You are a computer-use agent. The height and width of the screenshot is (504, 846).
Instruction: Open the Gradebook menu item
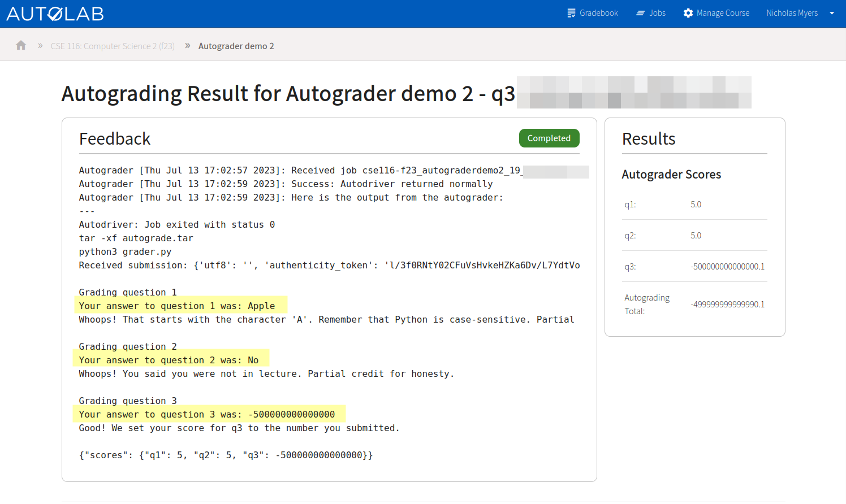pyautogui.click(x=593, y=13)
